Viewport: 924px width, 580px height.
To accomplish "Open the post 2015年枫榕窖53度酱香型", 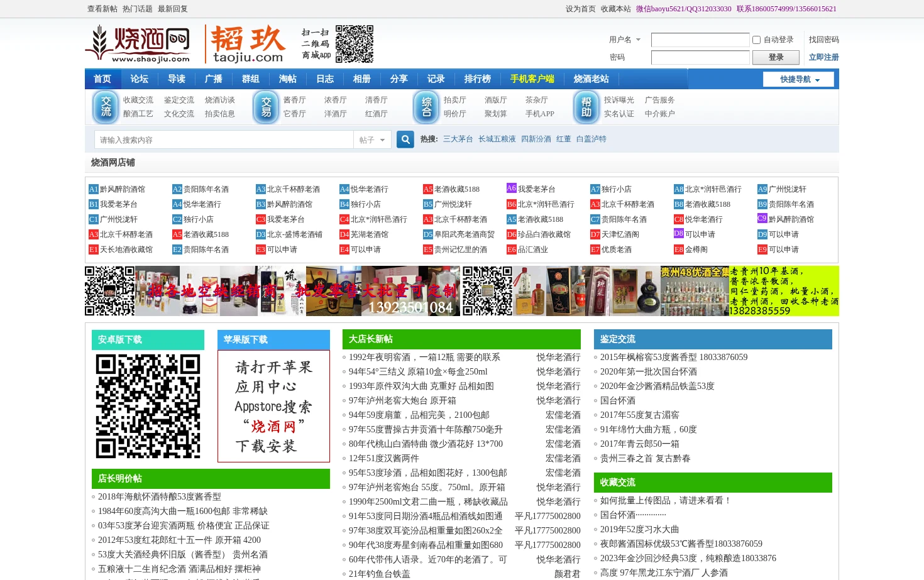I will [674, 357].
